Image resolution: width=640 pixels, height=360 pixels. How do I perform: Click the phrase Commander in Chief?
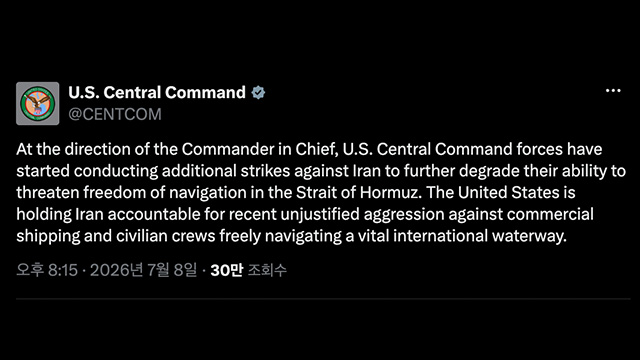click(x=259, y=149)
